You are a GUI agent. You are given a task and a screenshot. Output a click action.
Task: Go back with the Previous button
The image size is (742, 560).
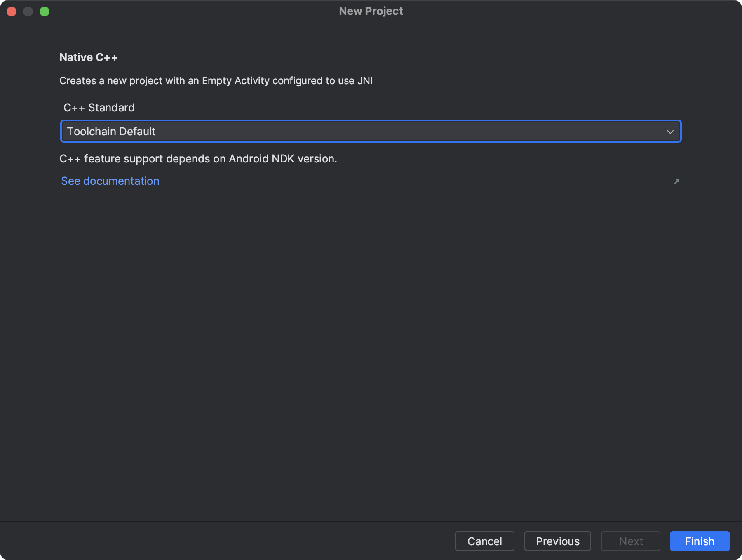(x=557, y=541)
